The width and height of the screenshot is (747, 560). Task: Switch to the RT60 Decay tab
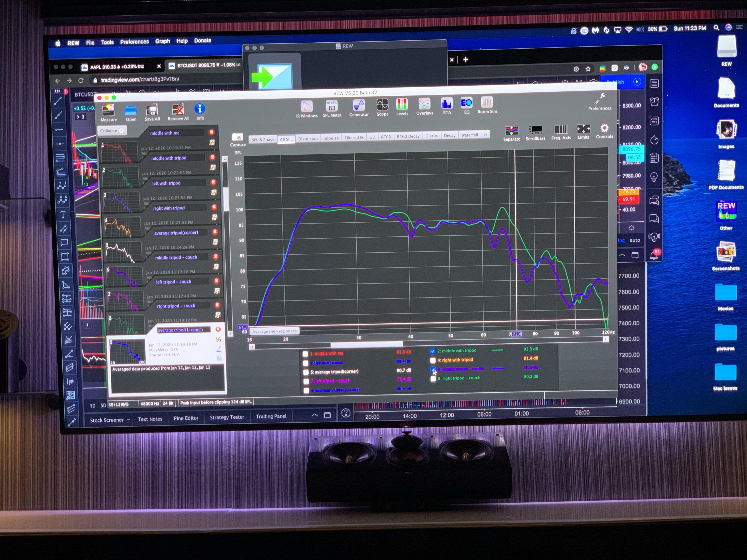tap(408, 136)
